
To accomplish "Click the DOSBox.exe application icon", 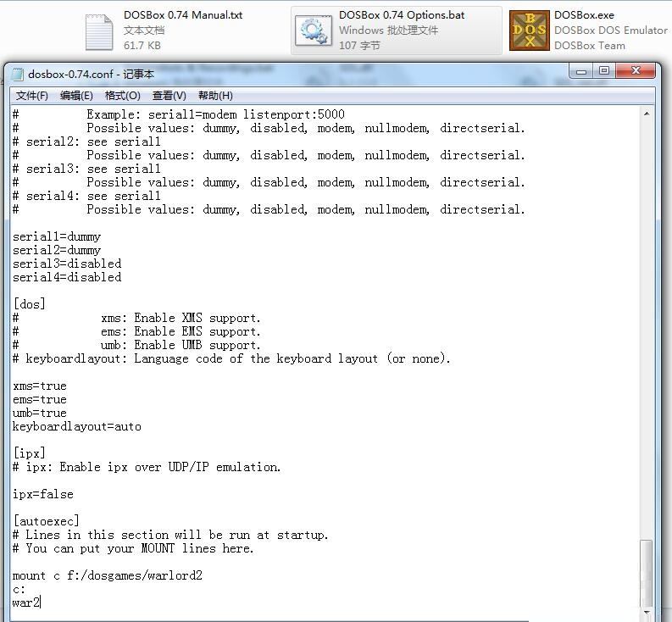I will coord(529,31).
